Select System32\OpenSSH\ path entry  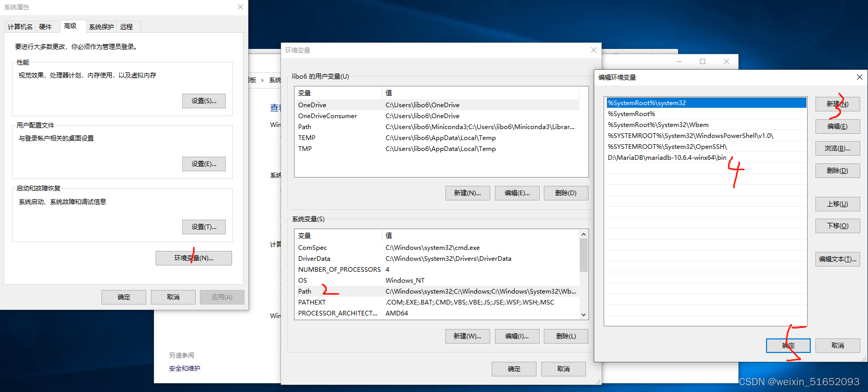pos(706,147)
